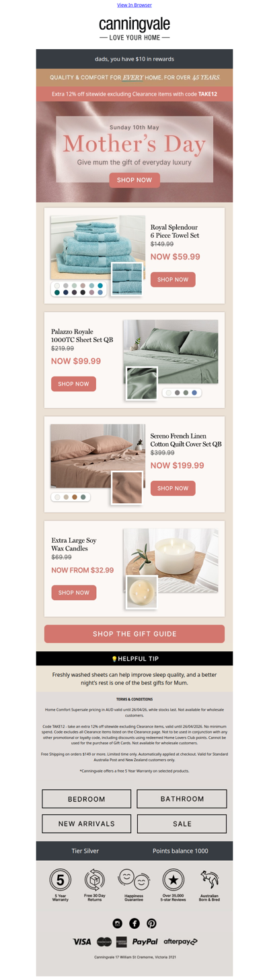269x980 pixels.
Task: Open the View In Browser link
Action: pyautogui.click(x=134, y=5)
